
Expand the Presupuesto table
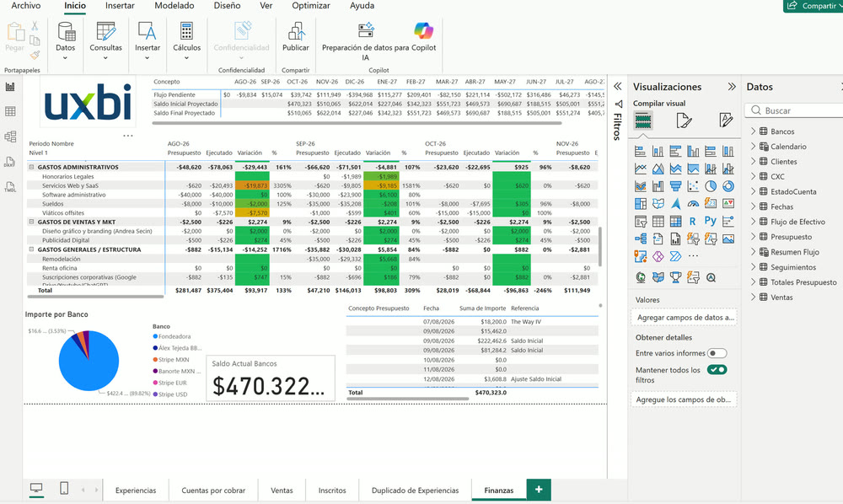tap(753, 237)
